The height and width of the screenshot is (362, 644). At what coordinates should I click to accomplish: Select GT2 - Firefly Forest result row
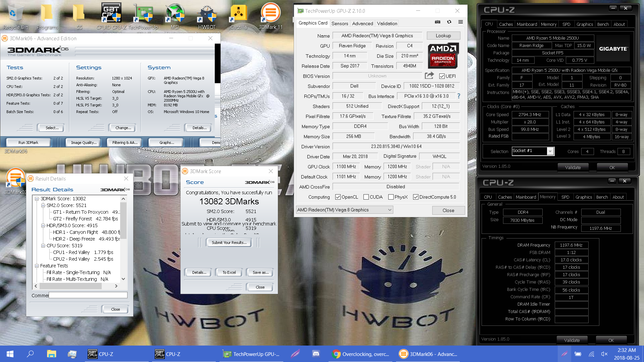(86, 219)
